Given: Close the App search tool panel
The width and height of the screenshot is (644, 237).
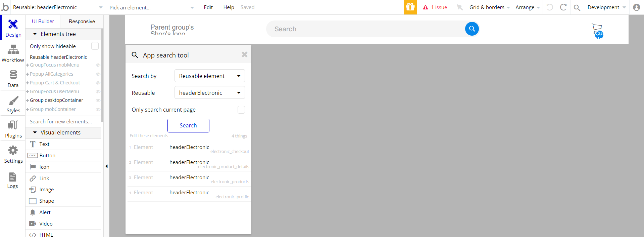Looking at the screenshot, I should 245,54.
